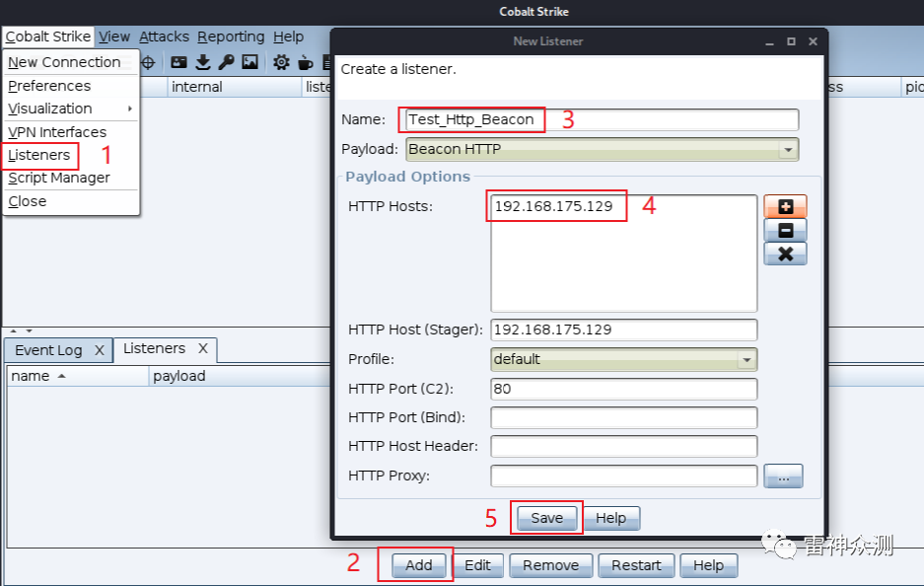The image size is (924, 586).
Task: Clear all HTTP hosts with X button
Action: pos(785,254)
